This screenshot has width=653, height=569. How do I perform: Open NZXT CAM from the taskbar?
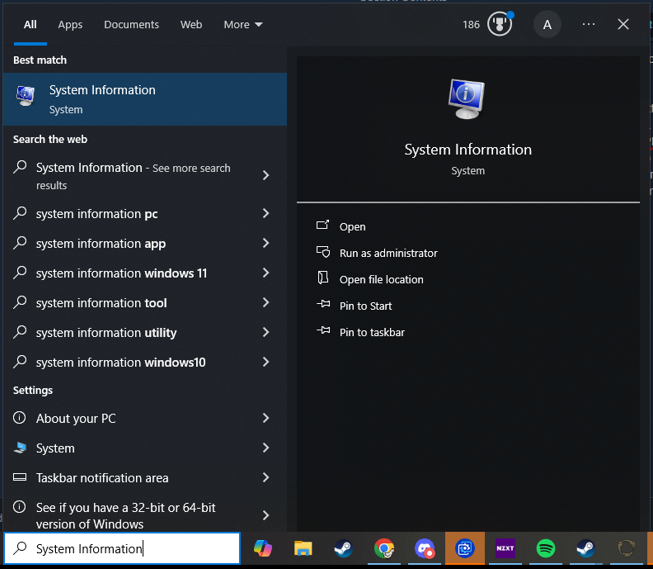tap(505, 548)
